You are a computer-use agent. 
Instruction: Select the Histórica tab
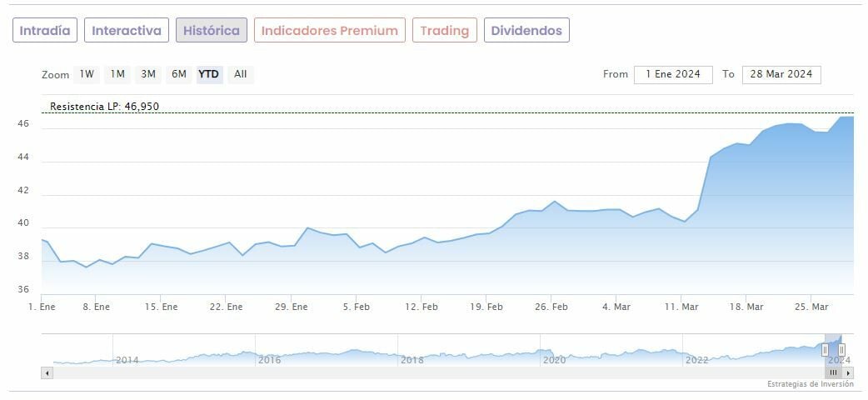pos(211,31)
